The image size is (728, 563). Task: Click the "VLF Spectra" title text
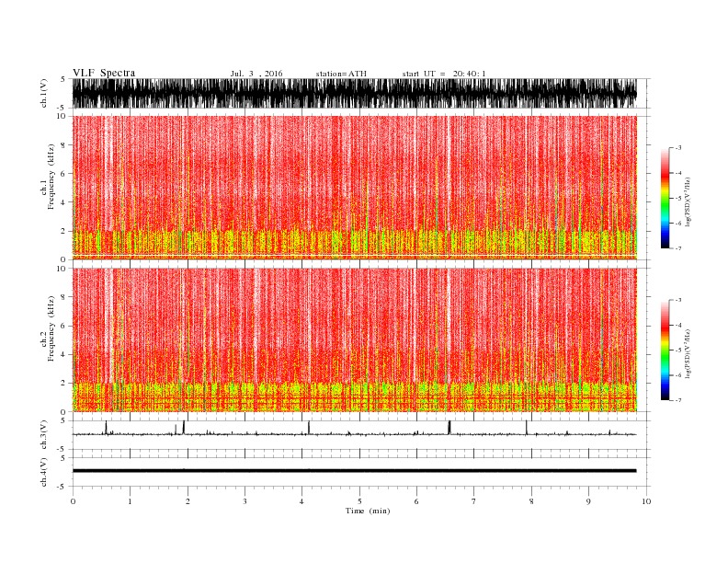pos(104,73)
